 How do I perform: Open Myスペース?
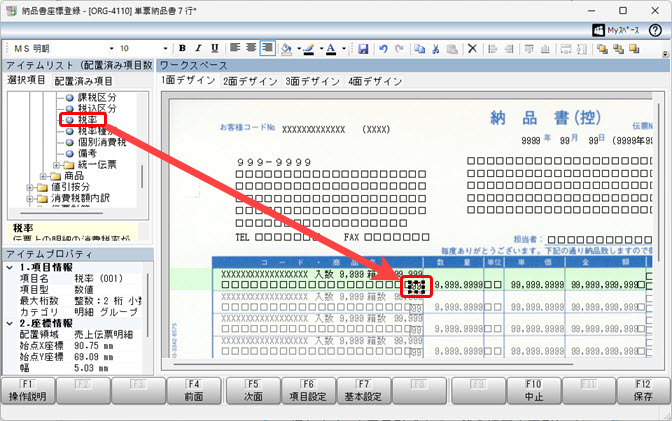615,30
